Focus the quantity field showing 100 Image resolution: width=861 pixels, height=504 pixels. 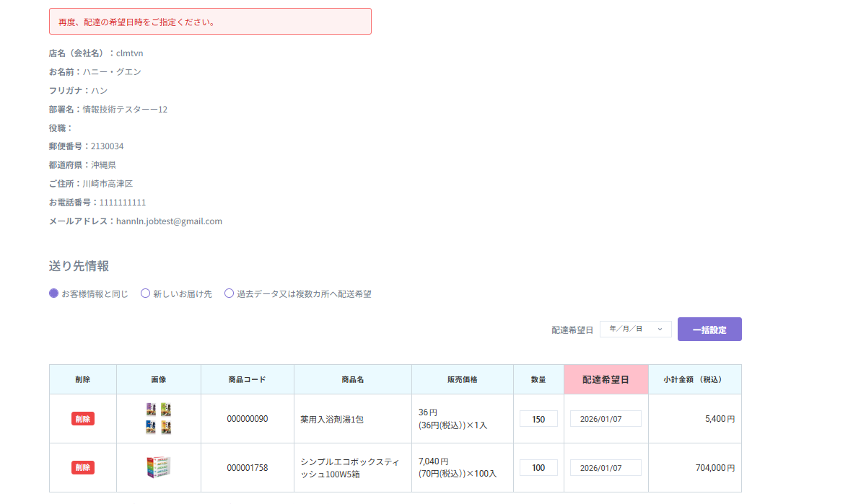click(x=538, y=468)
